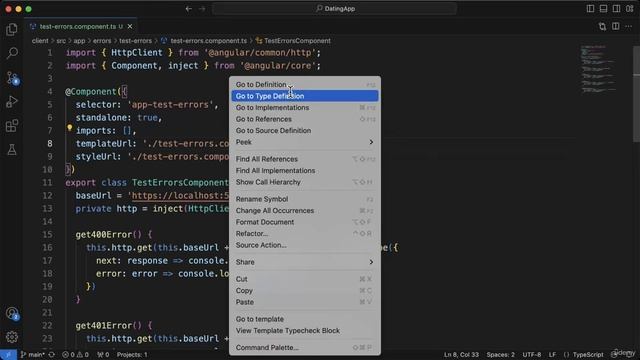
Task: Choose View Template Typecheck Block
Action: [305, 331]
